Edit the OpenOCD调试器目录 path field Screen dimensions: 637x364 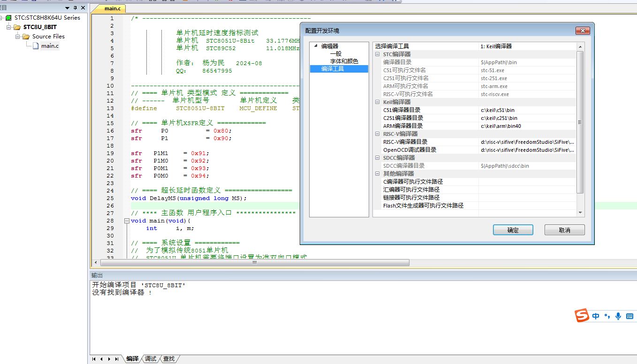click(527, 150)
